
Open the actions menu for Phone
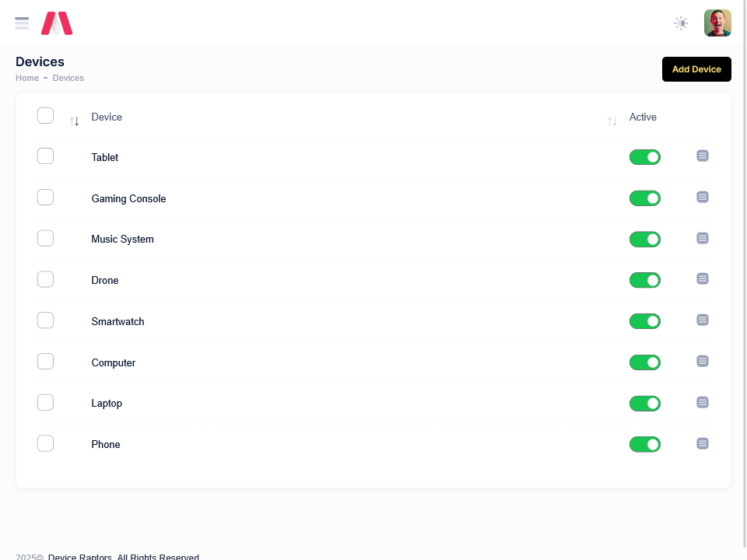pyautogui.click(x=703, y=444)
